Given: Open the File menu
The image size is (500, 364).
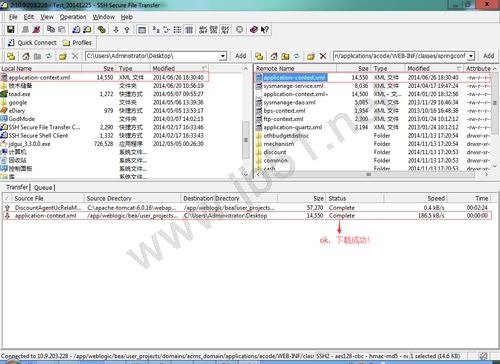Looking at the screenshot, I should pyautogui.click(x=13, y=17).
